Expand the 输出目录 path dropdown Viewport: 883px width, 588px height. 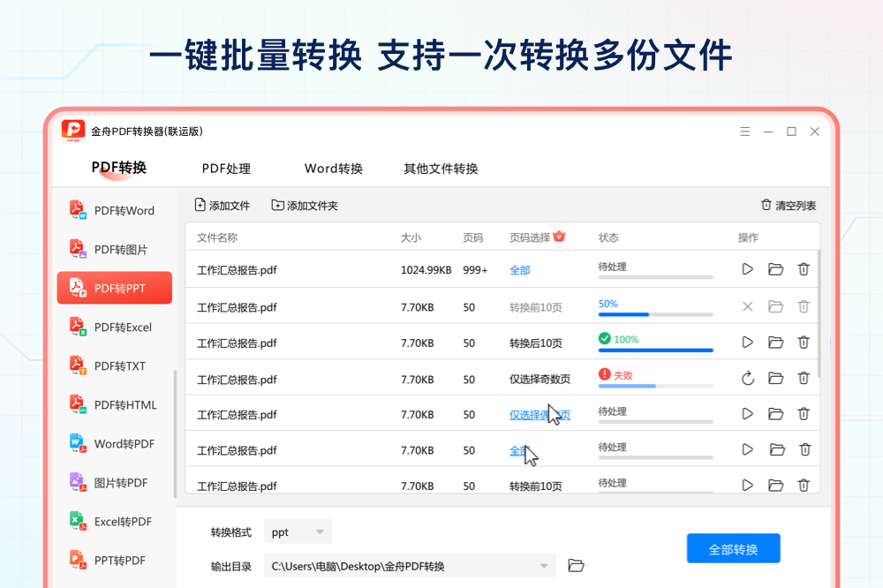[x=544, y=566]
